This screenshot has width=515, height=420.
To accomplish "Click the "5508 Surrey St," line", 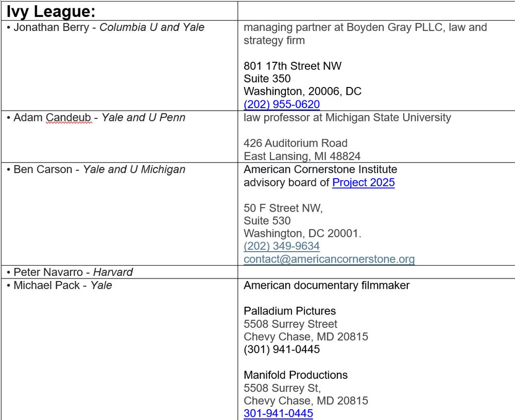I will [282, 388].
